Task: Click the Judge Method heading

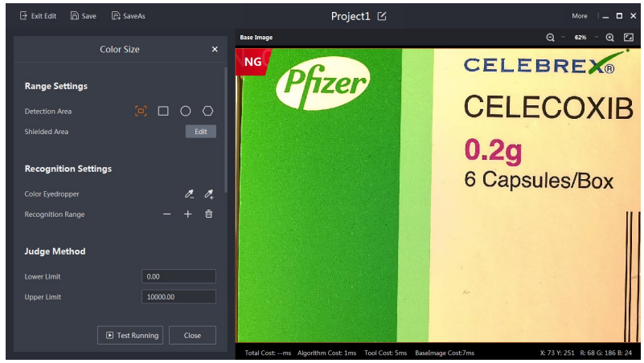Action: [55, 251]
